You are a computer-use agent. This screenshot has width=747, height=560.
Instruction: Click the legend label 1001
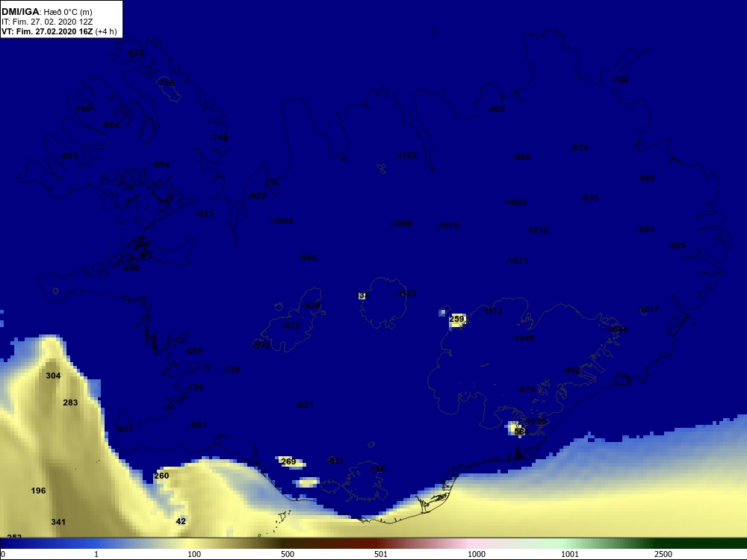[x=570, y=554]
